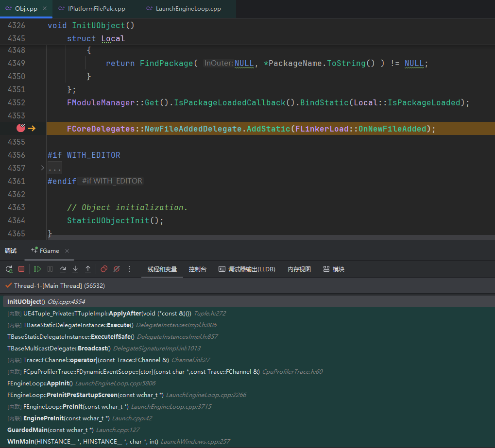The height and width of the screenshot is (448, 495).
Task: Step into the function call
Action: coord(75,269)
